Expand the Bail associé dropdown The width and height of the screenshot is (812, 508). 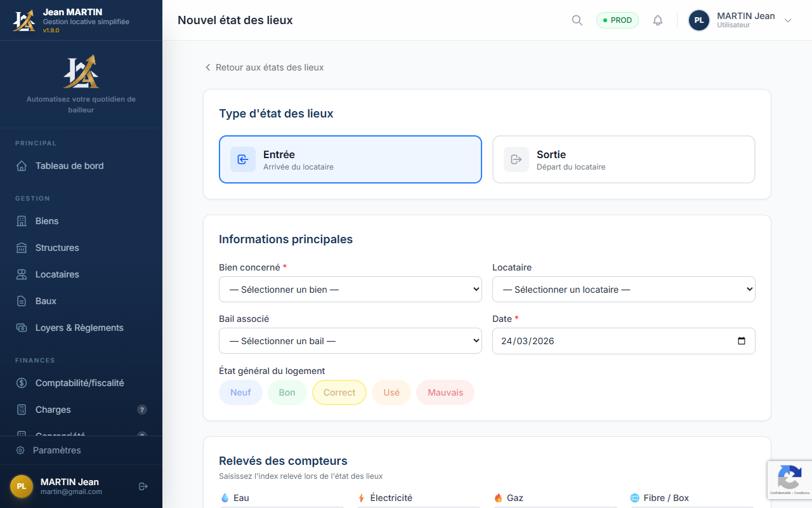tap(350, 341)
